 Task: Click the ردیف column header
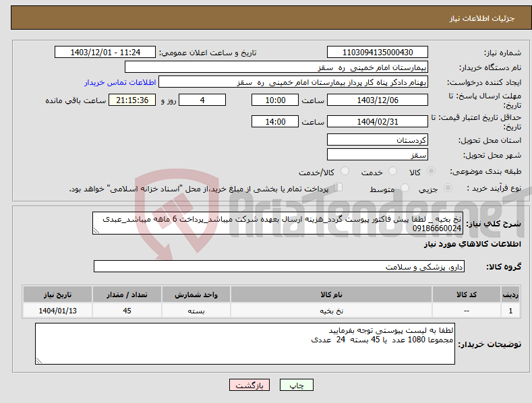(x=510, y=294)
